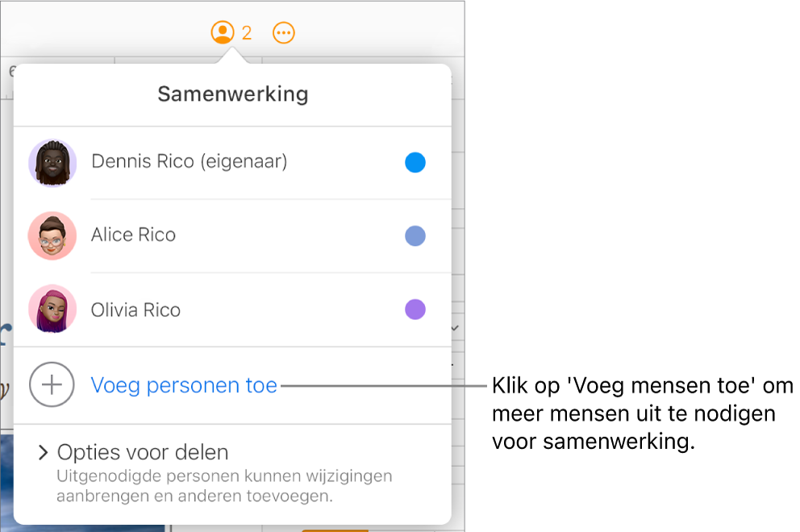This screenshot has height=532, width=800.
Task: Click the Samenwerking popover title
Action: pos(232,94)
